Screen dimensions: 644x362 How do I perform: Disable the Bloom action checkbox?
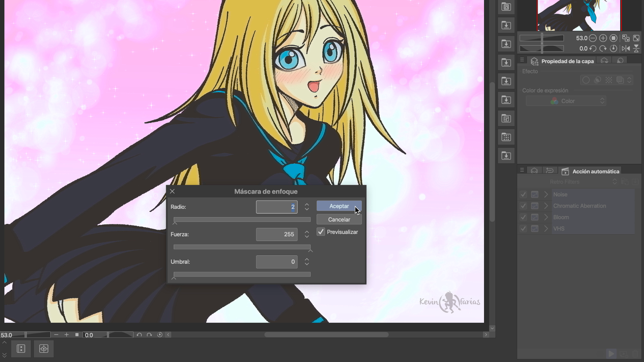[x=523, y=217]
